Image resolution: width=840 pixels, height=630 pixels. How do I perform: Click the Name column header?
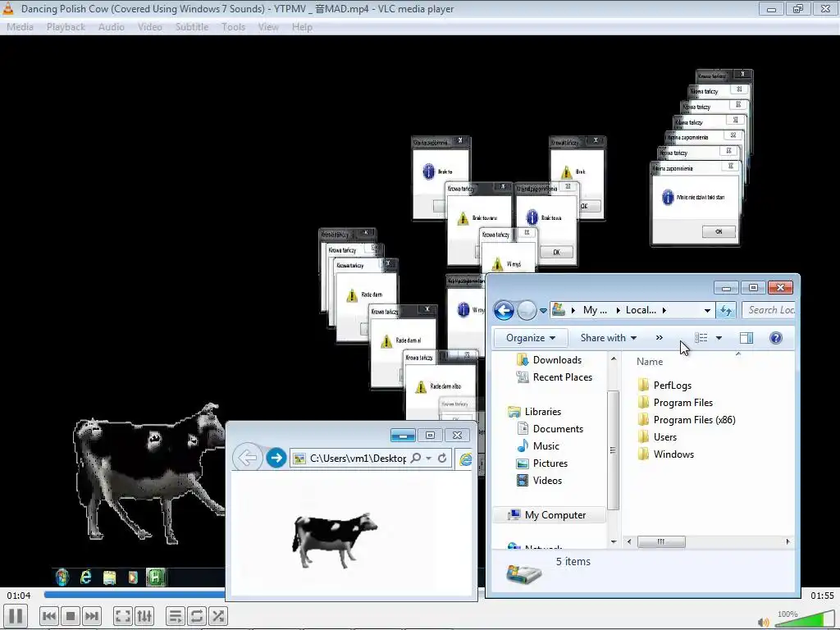(x=650, y=362)
